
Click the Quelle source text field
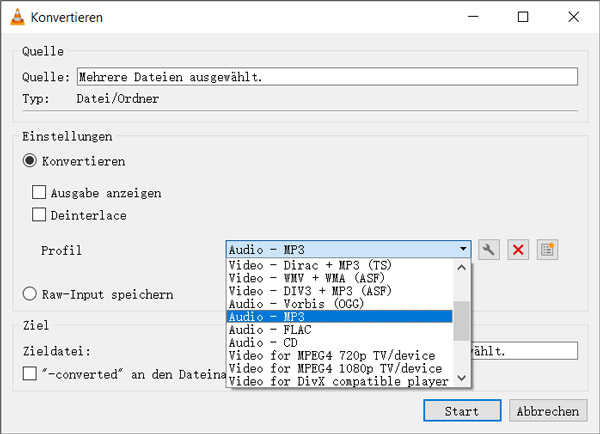pyautogui.click(x=327, y=77)
